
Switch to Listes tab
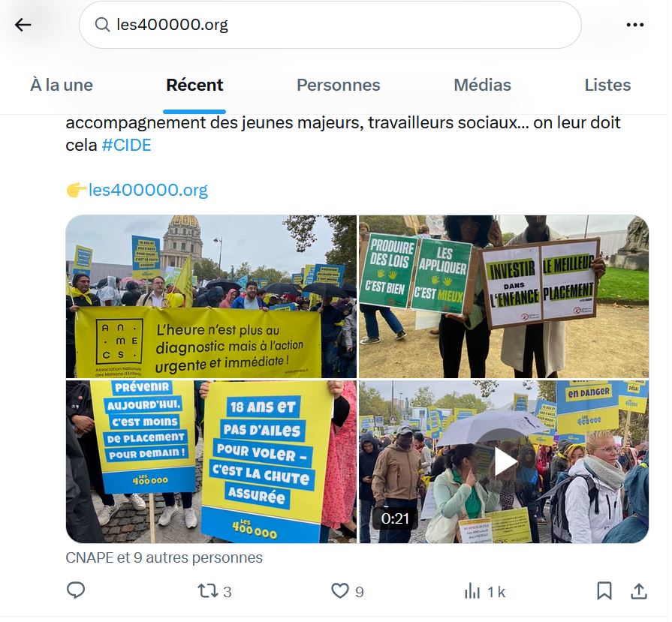607,85
